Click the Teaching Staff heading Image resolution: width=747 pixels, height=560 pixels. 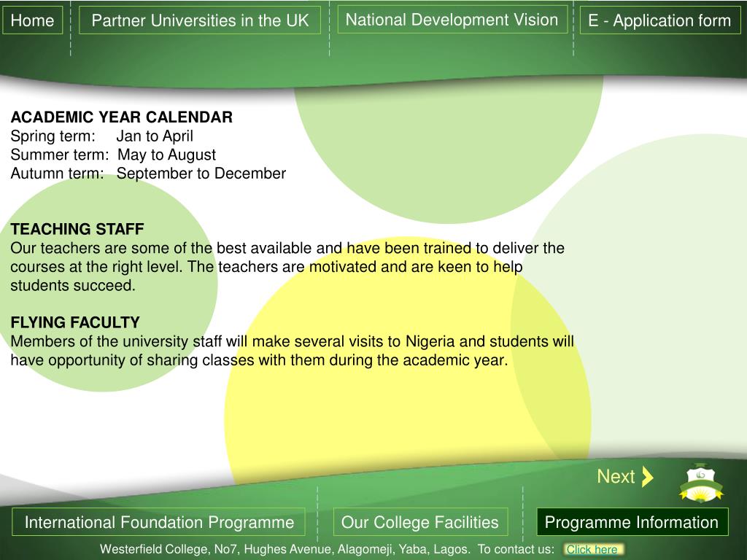[x=77, y=229]
